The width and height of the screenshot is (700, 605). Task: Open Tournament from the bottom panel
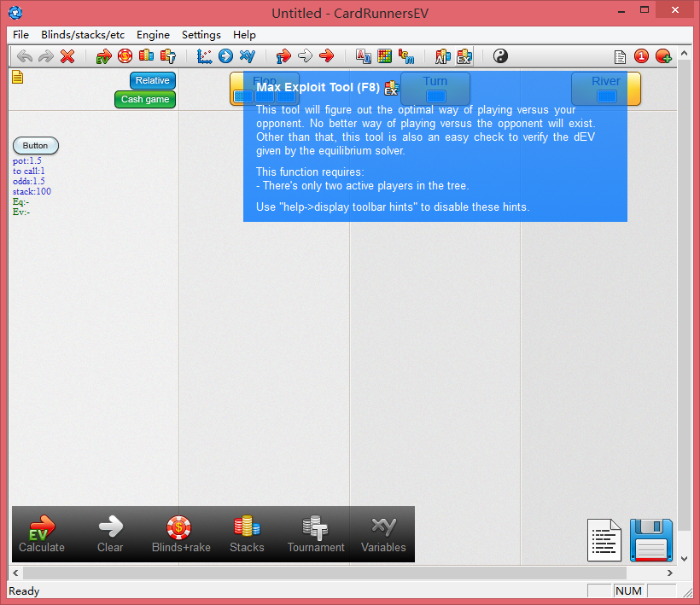316,534
